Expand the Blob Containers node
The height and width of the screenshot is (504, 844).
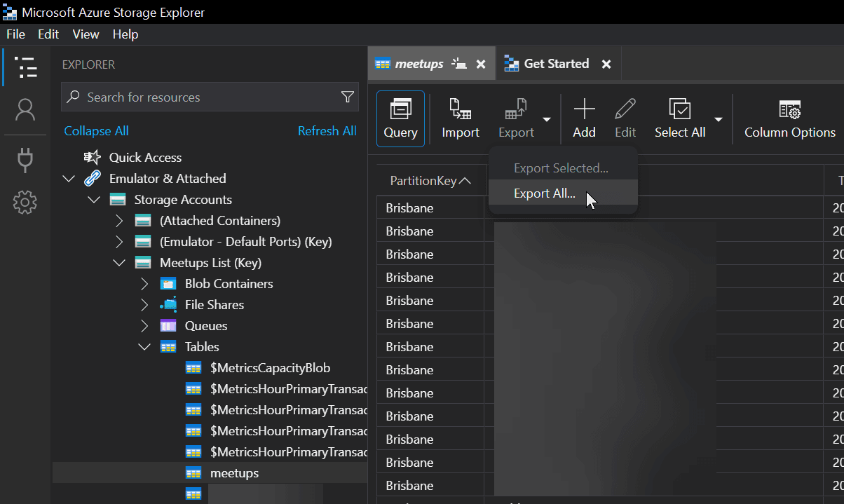[144, 284]
